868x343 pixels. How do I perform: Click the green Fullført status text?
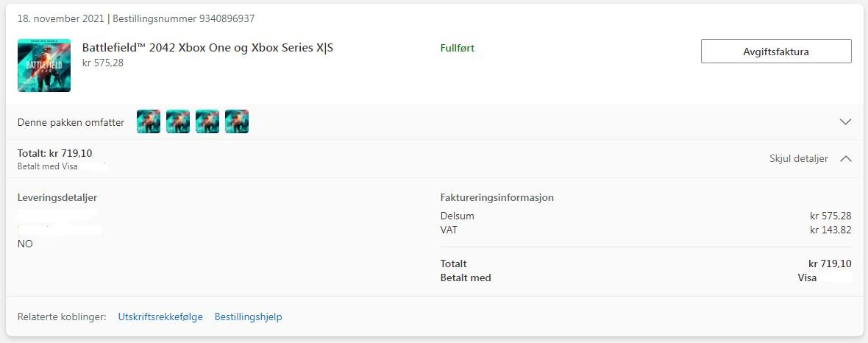click(458, 48)
